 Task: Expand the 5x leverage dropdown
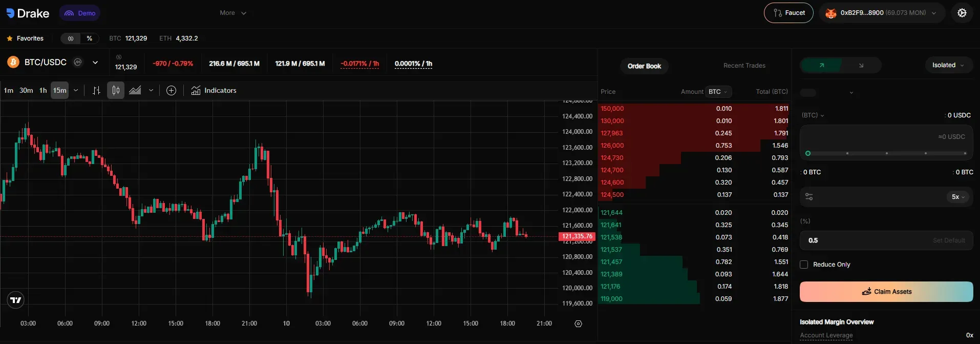coord(957,197)
